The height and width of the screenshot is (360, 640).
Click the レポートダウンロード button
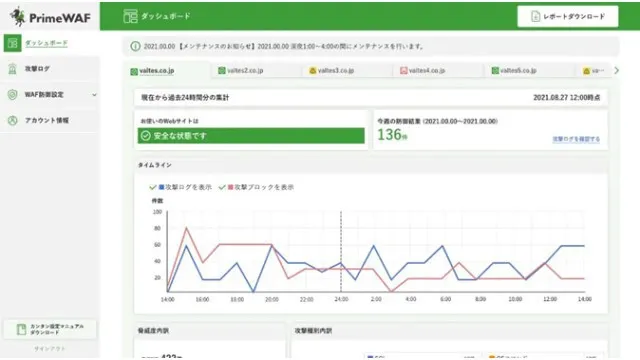568,16
